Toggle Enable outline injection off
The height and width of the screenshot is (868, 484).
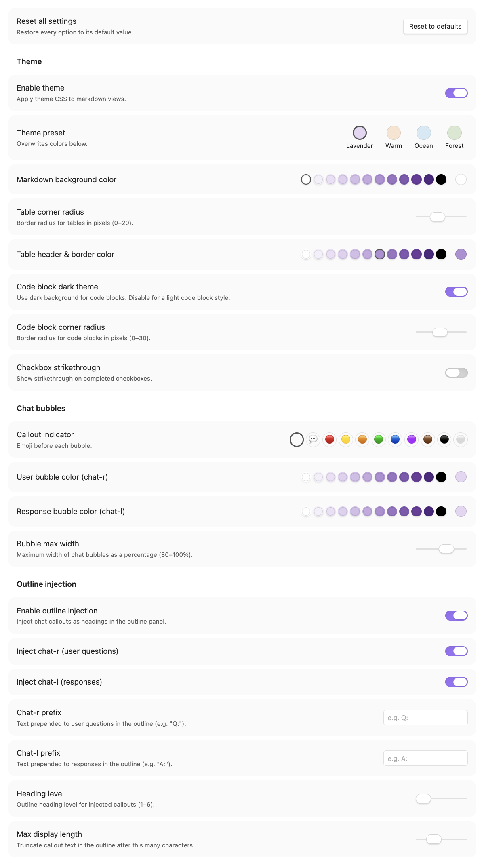(456, 615)
